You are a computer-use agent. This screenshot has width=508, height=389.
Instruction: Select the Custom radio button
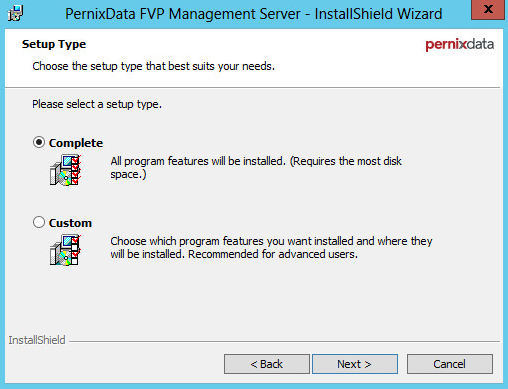tap(39, 222)
